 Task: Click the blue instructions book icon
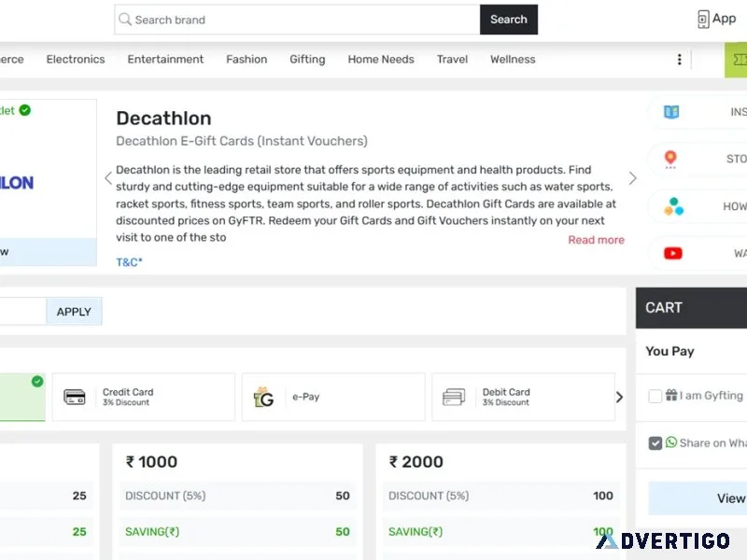pyautogui.click(x=671, y=112)
